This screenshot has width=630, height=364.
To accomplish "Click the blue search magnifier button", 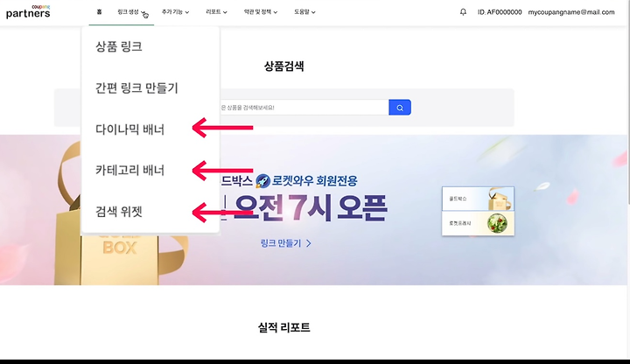I will tap(400, 108).
